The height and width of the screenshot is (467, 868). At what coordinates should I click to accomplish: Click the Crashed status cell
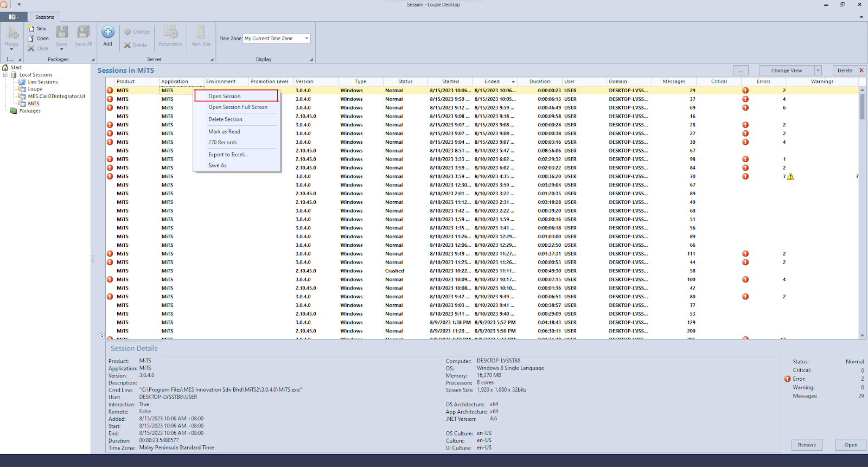coord(394,271)
